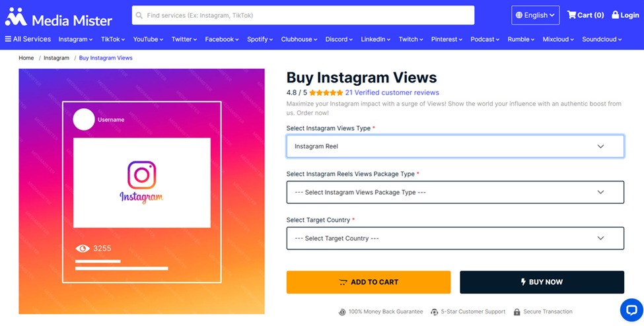The width and height of the screenshot is (644, 326).
Task: Expand Instagram Views Type dropdown
Action: tap(455, 147)
